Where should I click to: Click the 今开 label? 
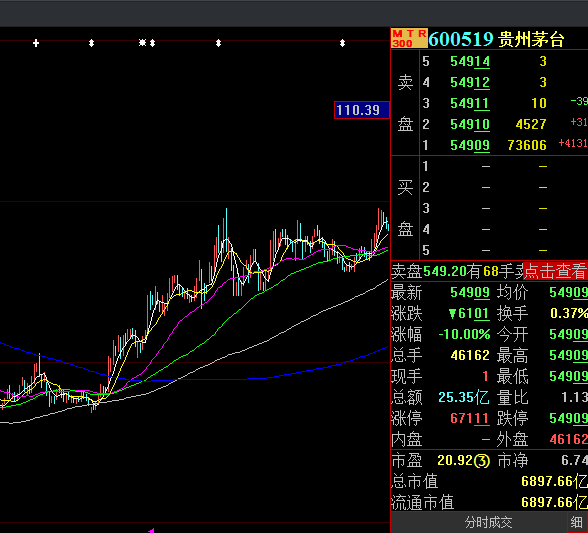pos(512,334)
